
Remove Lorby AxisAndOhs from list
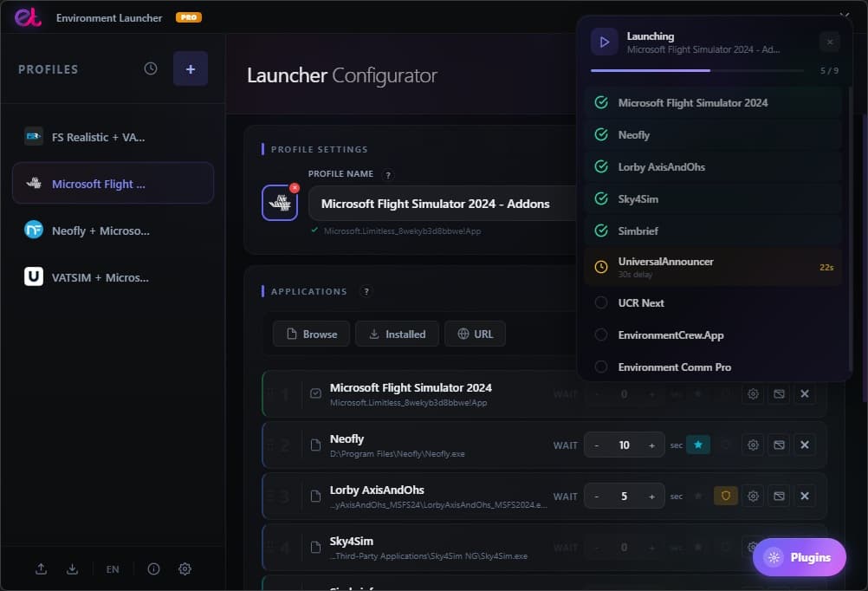pos(805,496)
